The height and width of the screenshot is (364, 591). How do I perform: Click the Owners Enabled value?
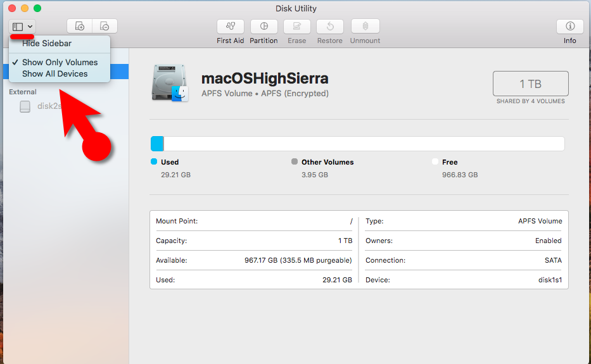coord(549,241)
